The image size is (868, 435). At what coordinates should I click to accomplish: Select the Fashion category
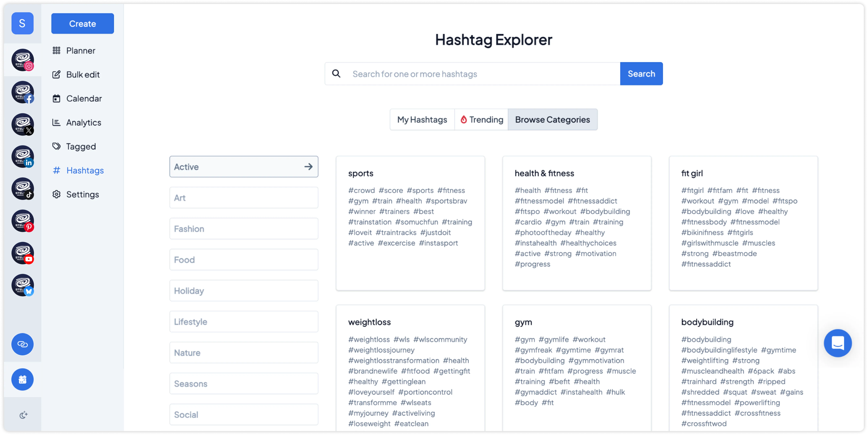point(244,229)
